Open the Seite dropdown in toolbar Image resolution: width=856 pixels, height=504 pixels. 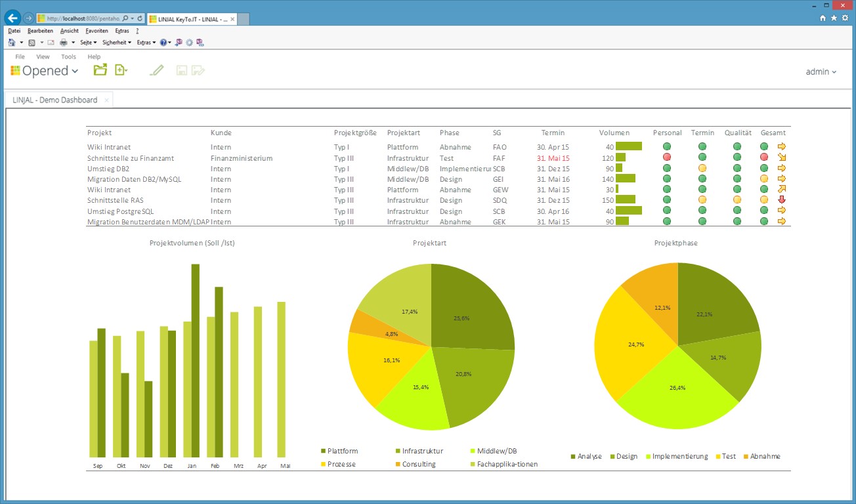pos(87,43)
